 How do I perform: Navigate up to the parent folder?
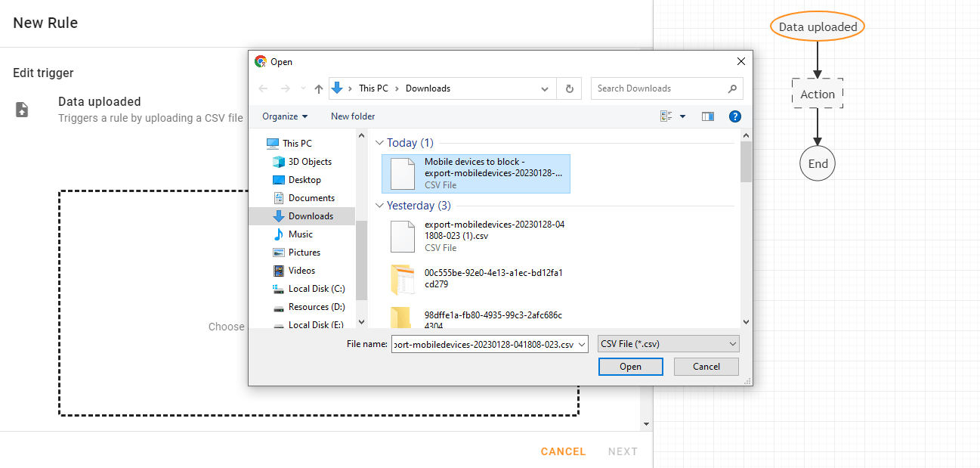click(318, 88)
